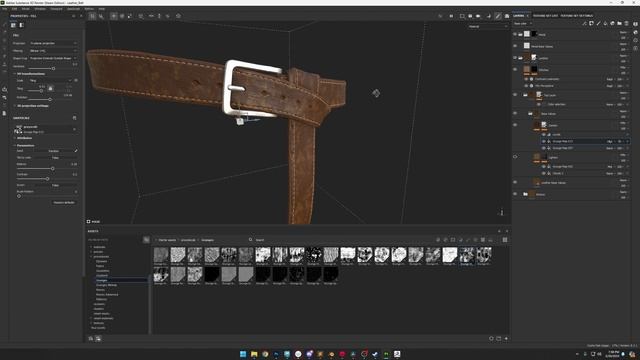Toggle the assets tree sidebar filter icon

(x=146, y=240)
